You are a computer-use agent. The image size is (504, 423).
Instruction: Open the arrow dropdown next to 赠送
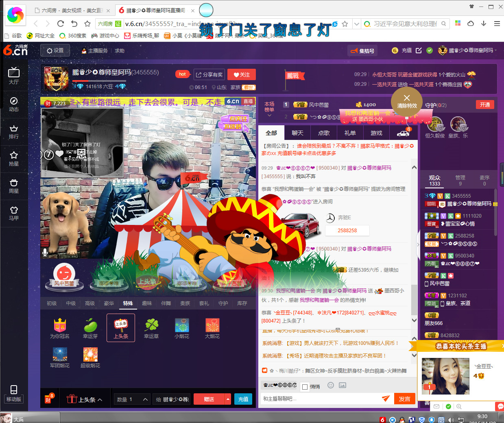pos(228,399)
